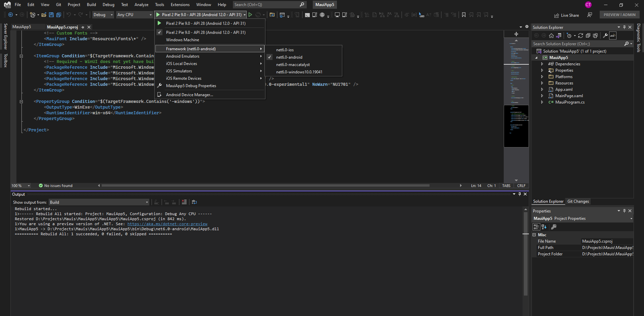The image size is (644, 316).
Task: Click the Save icon in toolbar
Action: point(51,15)
